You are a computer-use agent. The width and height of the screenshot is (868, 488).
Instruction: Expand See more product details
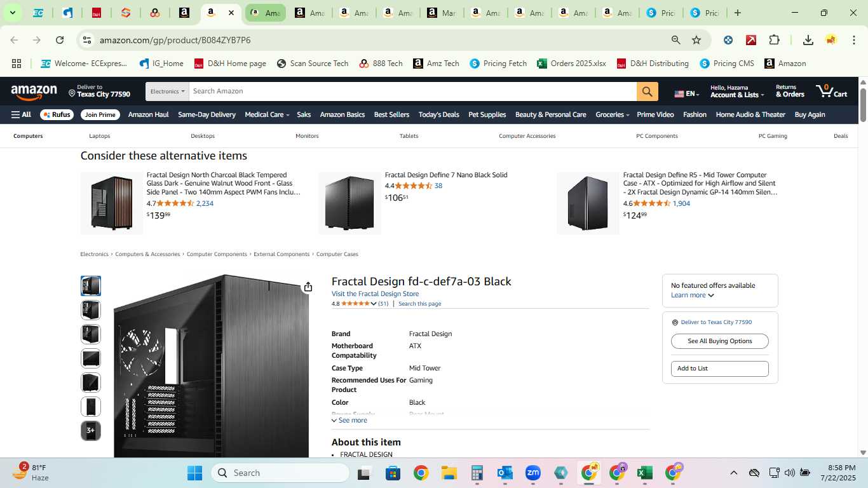click(x=349, y=421)
